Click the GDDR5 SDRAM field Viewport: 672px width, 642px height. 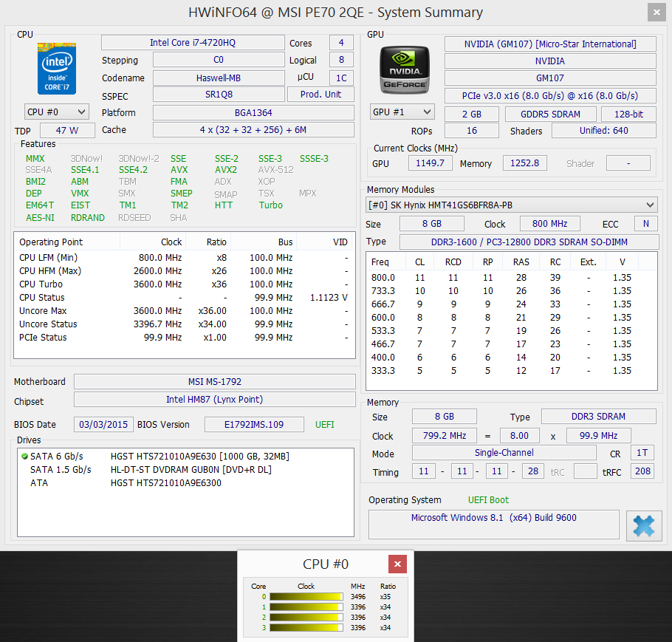551,114
